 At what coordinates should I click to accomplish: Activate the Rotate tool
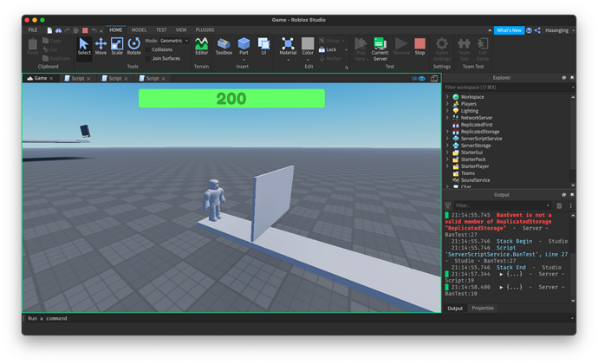click(x=133, y=47)
